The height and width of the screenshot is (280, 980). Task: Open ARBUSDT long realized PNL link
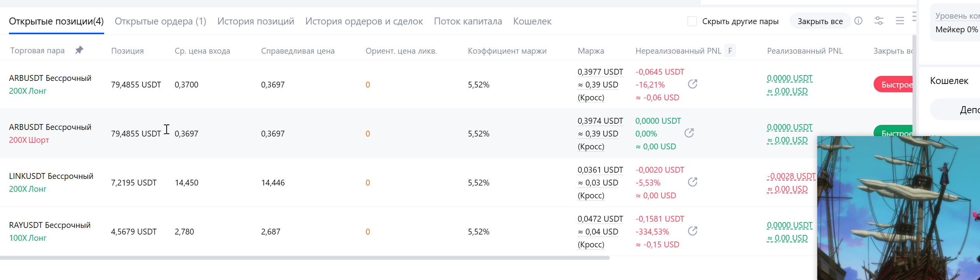coord(790,78)
